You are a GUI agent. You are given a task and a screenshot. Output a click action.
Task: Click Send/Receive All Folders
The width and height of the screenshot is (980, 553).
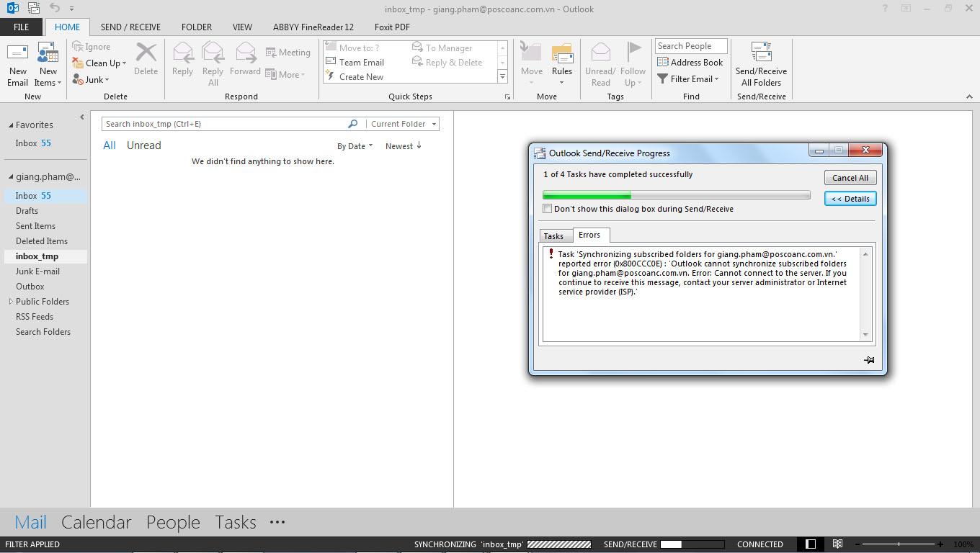[x=761, y=64]
